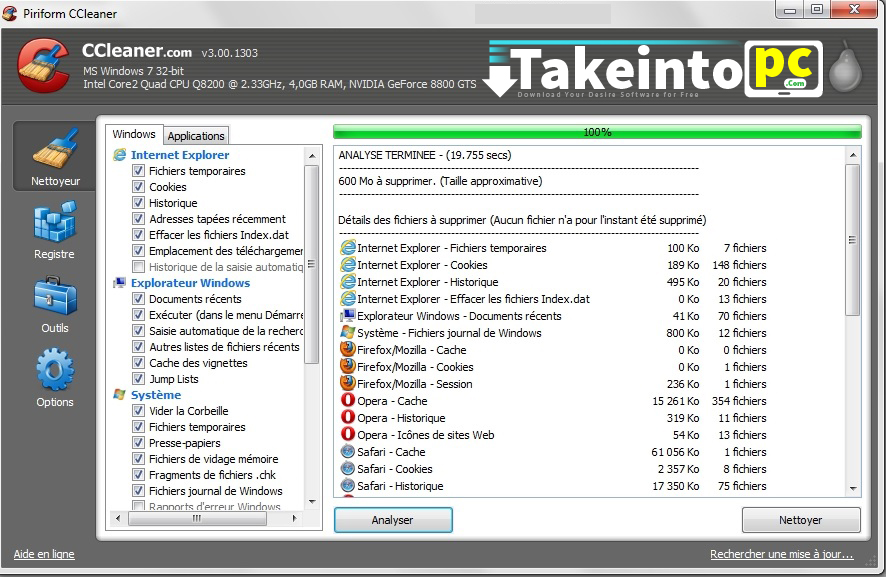Switch to the Windows tab

[134, 135]
